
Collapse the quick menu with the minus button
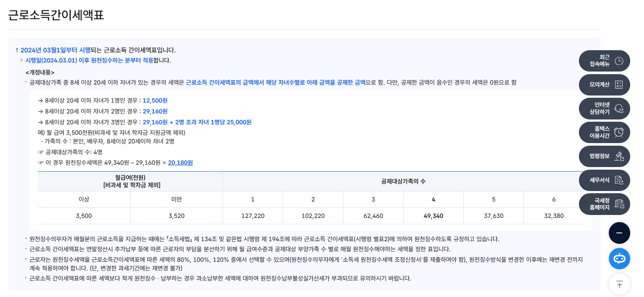pyautogui.click(x=619, y=233)
